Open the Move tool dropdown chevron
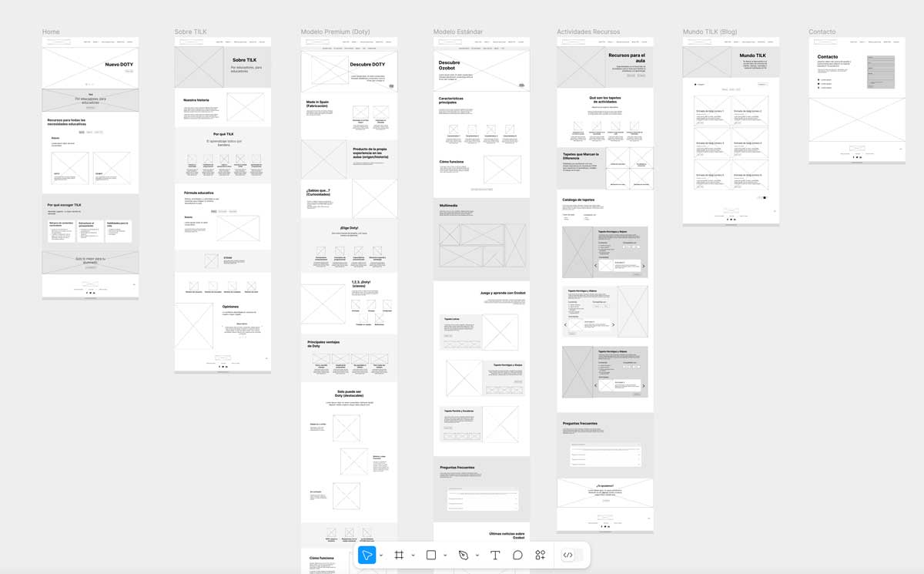Screen dimensions: 924x574 click(x=380, y=555)
